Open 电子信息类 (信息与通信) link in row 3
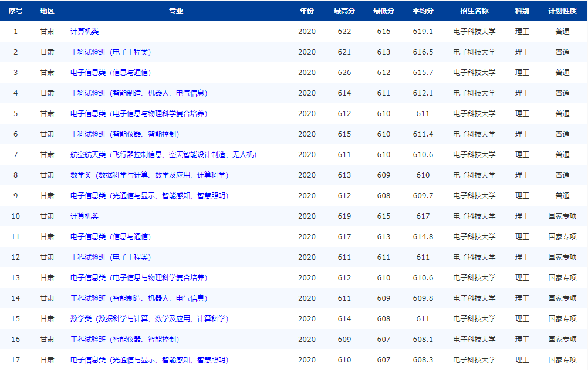The image size is (588, 370). point(110,73)
